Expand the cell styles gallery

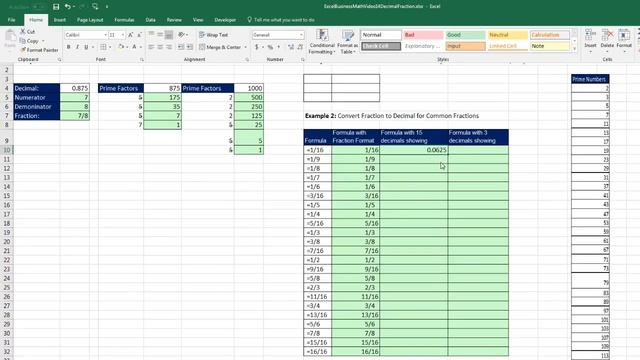575,49
